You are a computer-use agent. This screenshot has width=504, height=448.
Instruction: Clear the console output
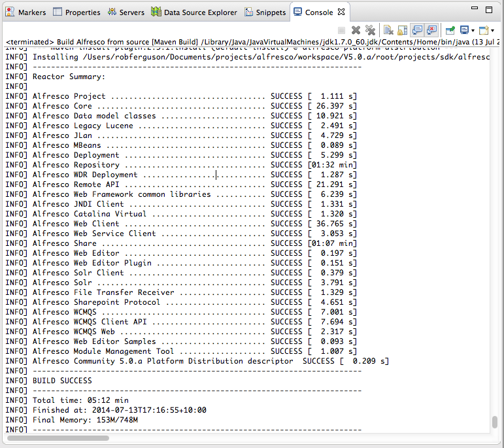[388, 31]
